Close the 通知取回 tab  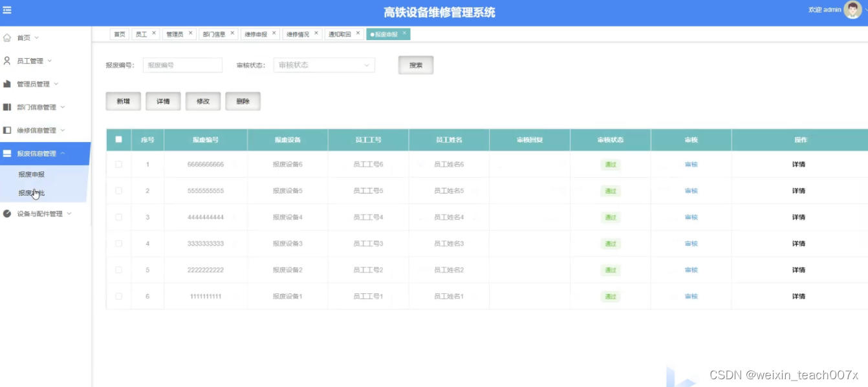pos(358,32)
